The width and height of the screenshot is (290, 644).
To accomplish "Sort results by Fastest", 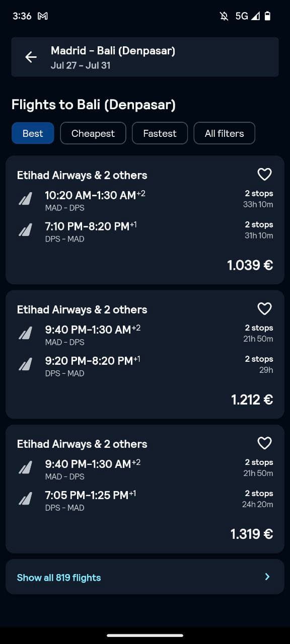I will pos(160,133).
